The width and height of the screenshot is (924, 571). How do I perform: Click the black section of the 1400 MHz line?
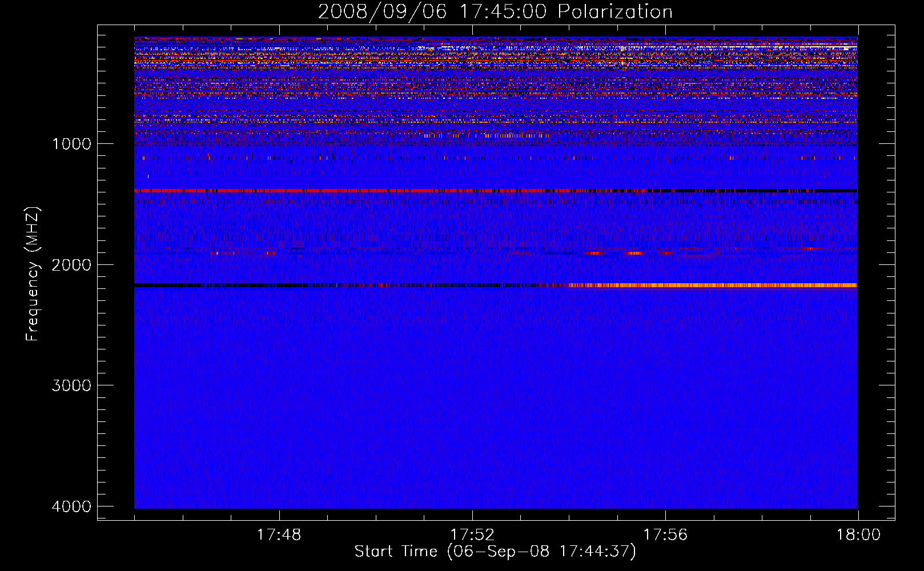click(742, 191)
